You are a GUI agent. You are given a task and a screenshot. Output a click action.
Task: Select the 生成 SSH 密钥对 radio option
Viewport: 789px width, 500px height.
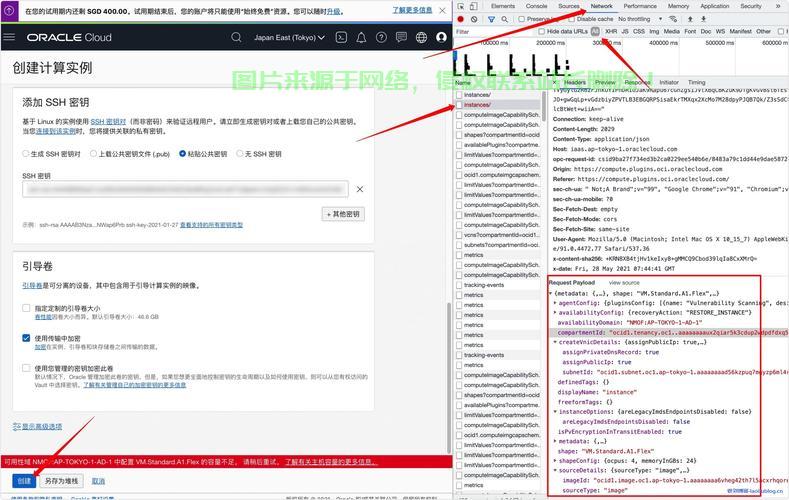click(x=26, y=154)
